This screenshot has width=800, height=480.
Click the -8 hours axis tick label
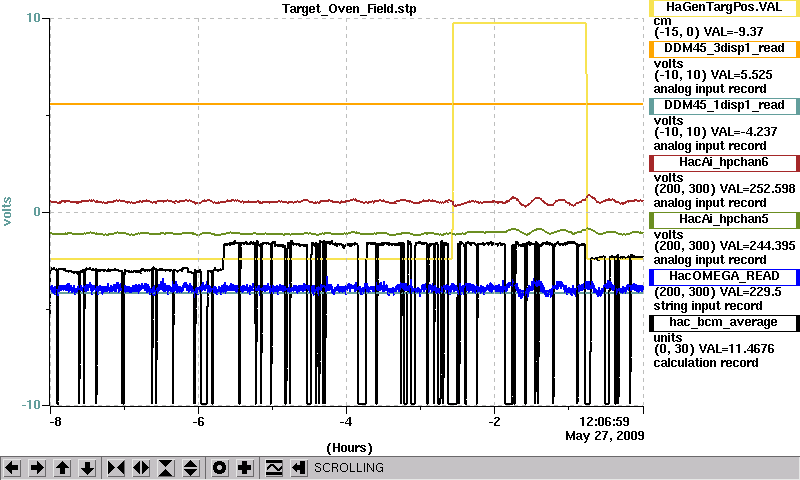pyautogui.click(x=55, y=422)
